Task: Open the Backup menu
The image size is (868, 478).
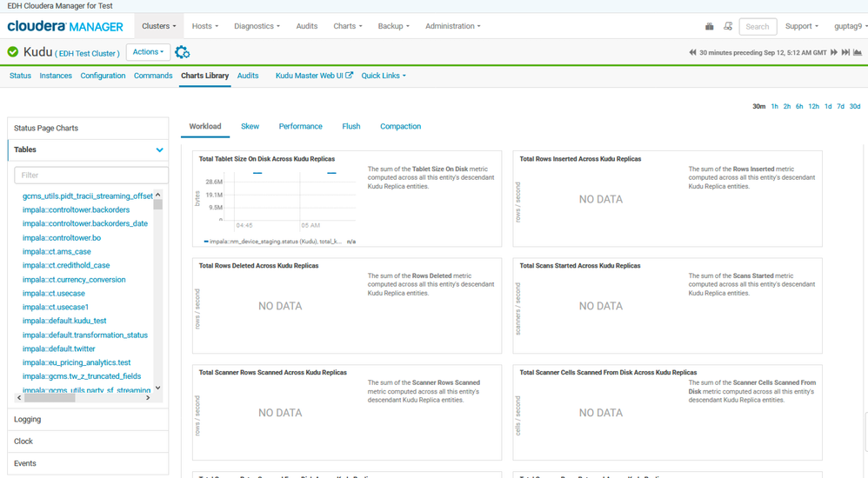Action: pos(394,26)
